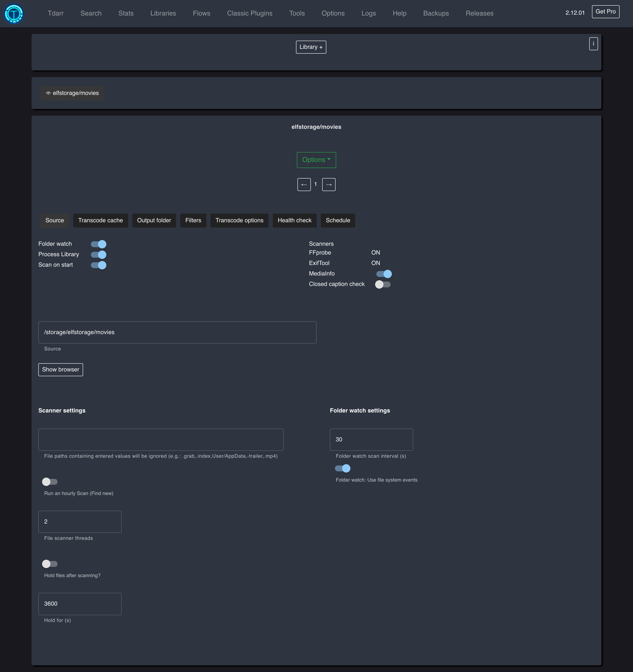This screenshot has height=672, width=633.
Task: Open the Source tab
Action: point(55,220)
